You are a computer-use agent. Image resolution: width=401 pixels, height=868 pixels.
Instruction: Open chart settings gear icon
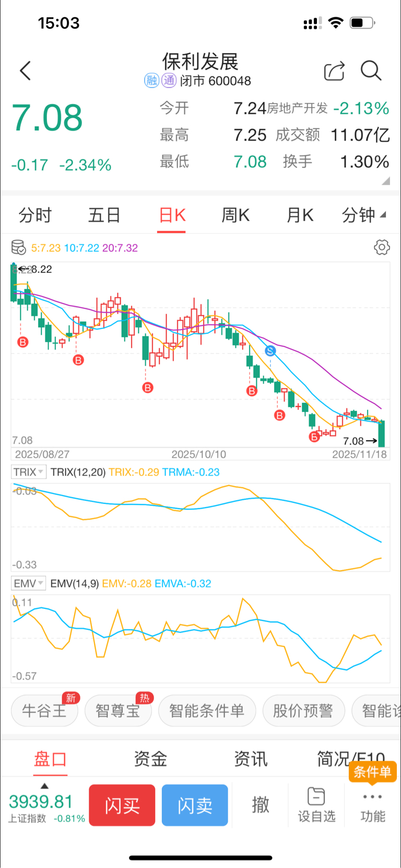coord(382,247)
